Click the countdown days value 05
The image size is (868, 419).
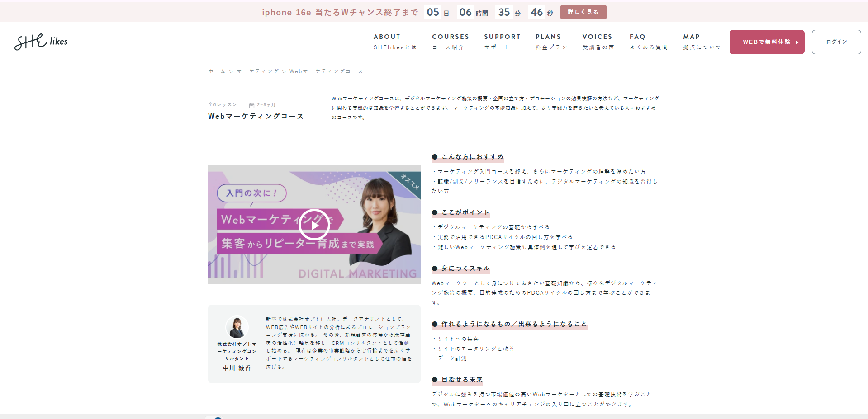(433, 12)
